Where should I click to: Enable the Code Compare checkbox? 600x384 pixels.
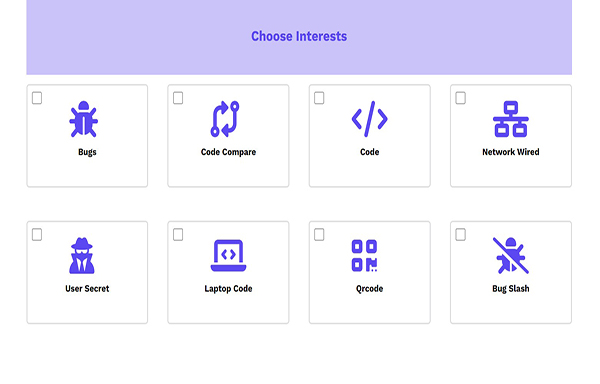pos(178,98)
